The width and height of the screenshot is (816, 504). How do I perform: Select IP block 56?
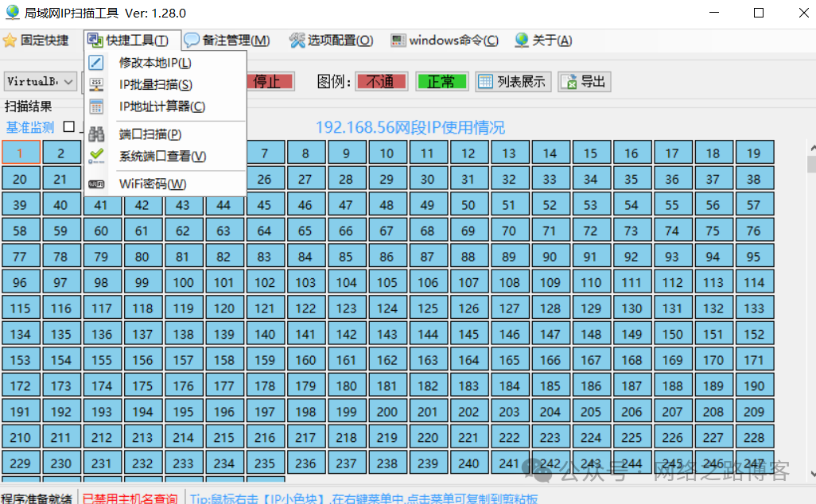point(714,204)
